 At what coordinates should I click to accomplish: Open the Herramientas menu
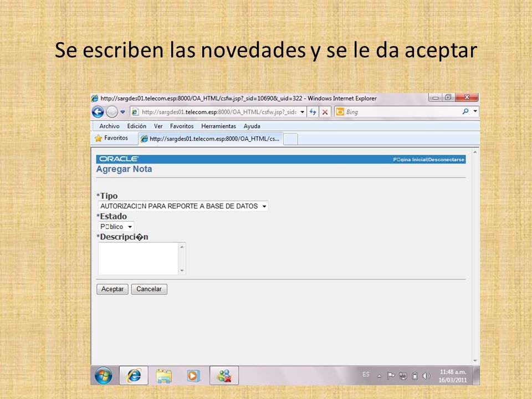pyautogui.click(x=218, y=126)
